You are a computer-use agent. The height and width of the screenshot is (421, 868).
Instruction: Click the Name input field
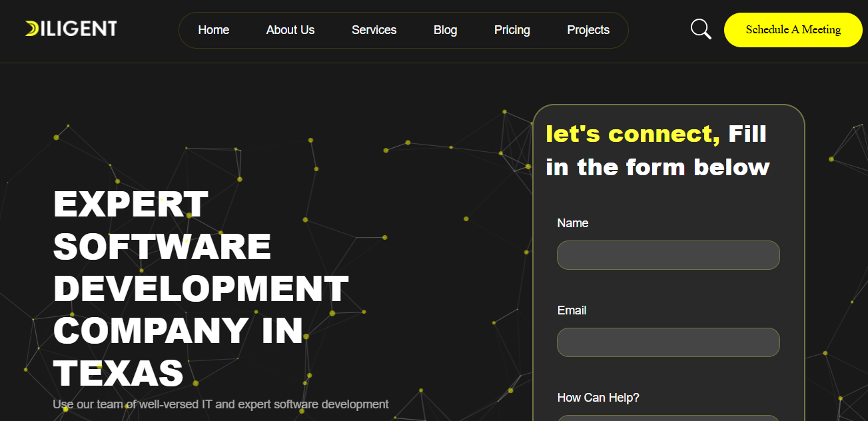click(668, 255)
